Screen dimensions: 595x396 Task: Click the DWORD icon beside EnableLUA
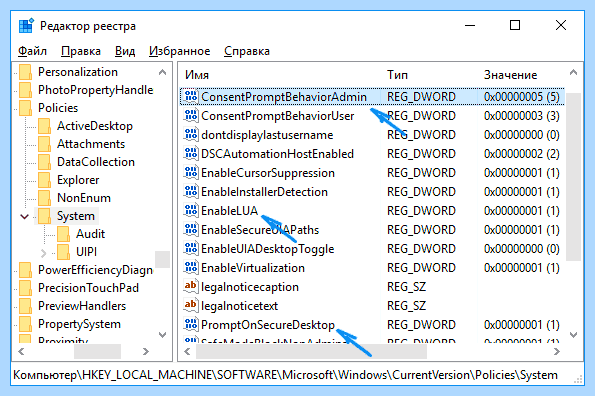coord(191,210)
